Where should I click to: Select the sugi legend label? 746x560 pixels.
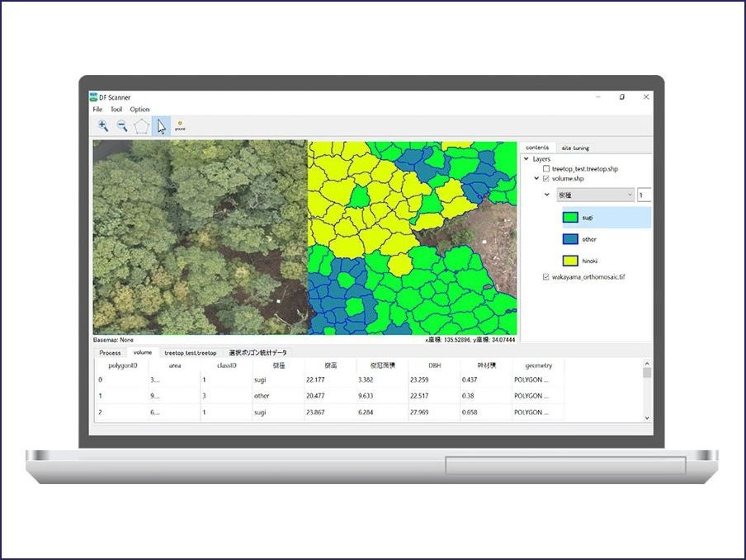click(588, 218)
